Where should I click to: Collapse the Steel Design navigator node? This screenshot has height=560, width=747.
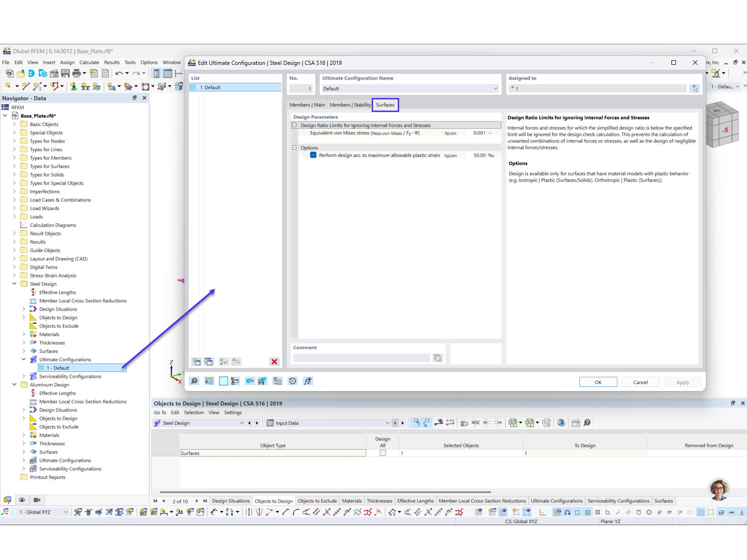pyautogui.click(x=14, y=284)
